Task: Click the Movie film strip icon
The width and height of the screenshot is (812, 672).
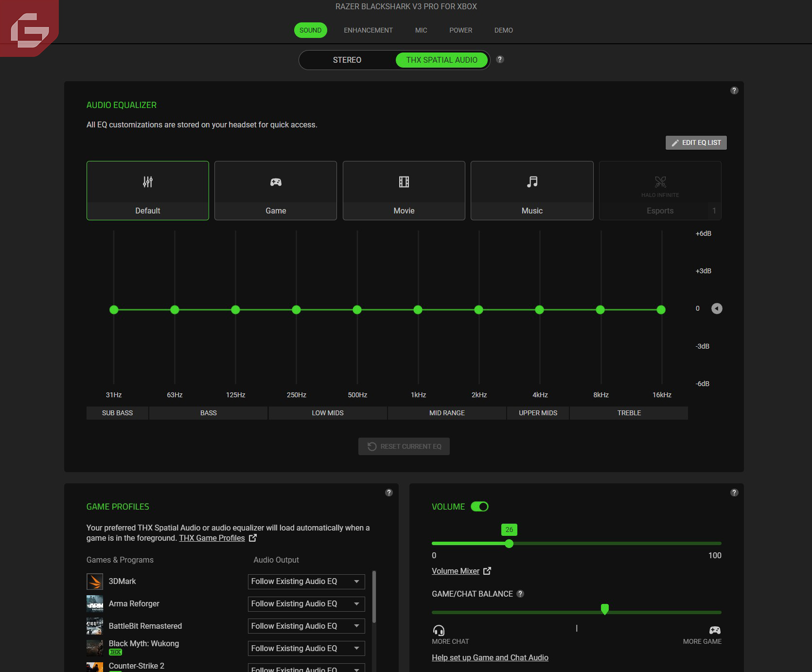Action: [x=404, y=182]
